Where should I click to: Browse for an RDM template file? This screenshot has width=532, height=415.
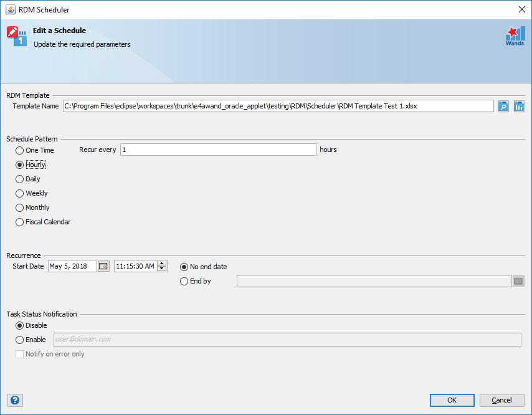pyautogui.click(x=503, y=106)
